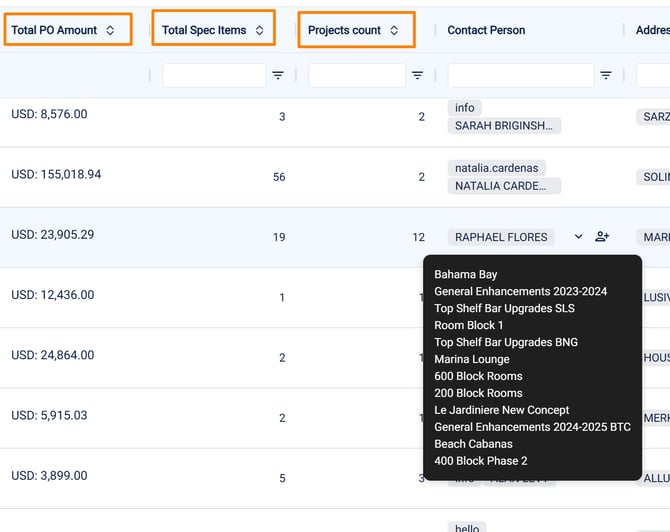Click the natalia.cardenas contact tag
Screen dimensions: 670x532
489,168
